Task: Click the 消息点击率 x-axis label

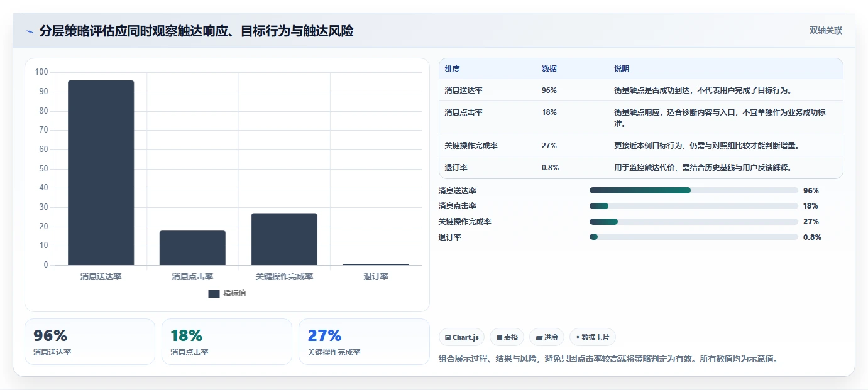Action: (x=192, y=276)
